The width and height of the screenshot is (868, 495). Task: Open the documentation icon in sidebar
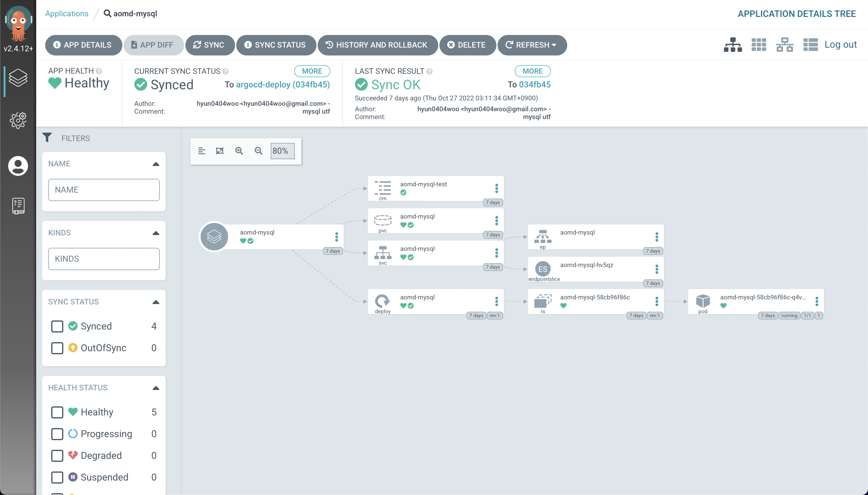pyautogui.click(x=18, y=206)
